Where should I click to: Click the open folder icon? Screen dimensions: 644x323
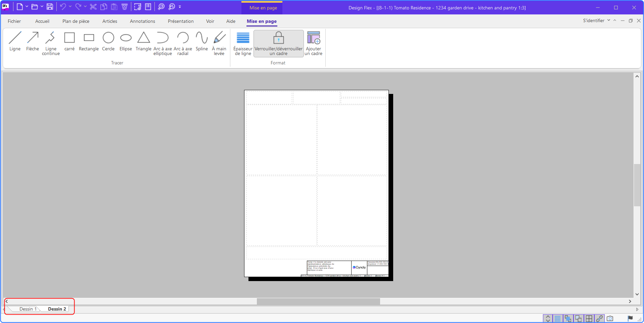click(x=35, y=7)
